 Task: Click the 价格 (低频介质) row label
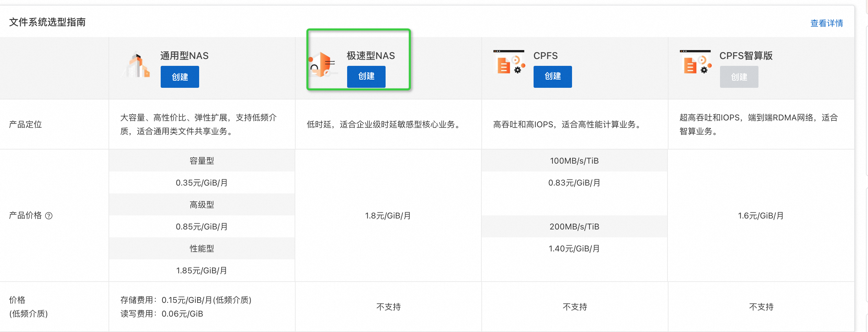(x=28, y=307)
